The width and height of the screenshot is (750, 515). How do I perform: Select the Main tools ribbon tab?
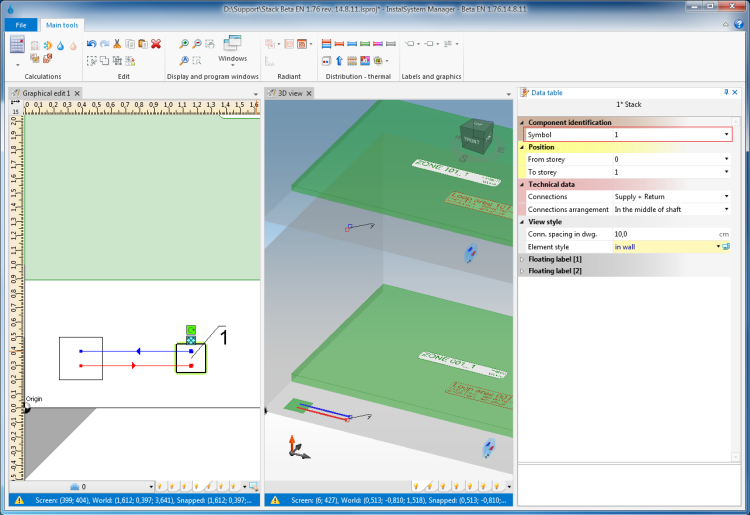tap(62, 25)
